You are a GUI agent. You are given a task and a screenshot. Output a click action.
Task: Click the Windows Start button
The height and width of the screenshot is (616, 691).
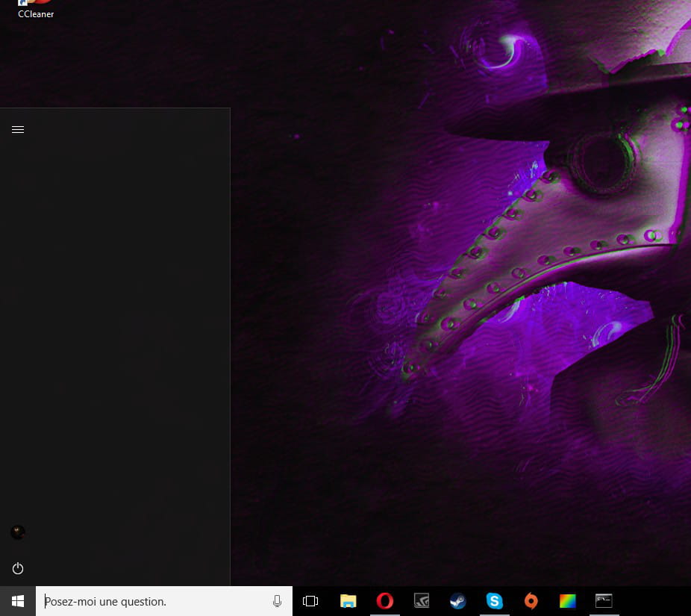pos(18,601)
